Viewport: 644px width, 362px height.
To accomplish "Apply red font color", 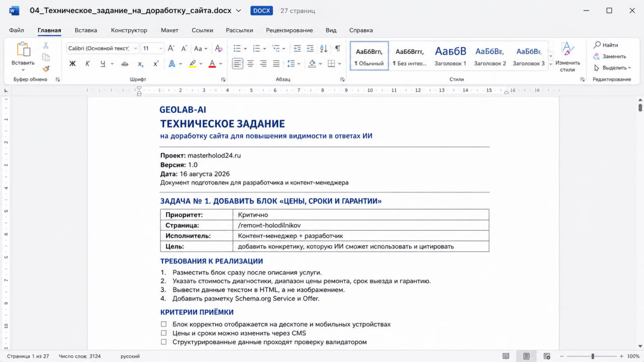I will coord(212,64).
